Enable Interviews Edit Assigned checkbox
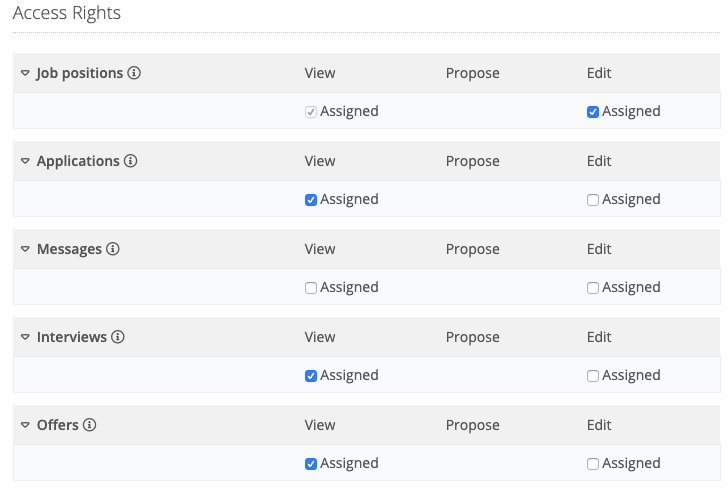 click(593, 376)
